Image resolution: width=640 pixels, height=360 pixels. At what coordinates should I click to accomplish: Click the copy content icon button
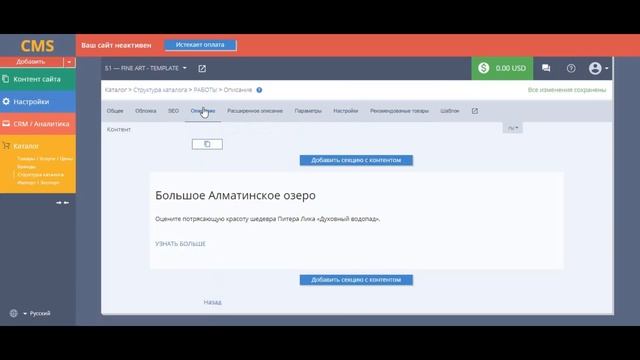(x=207, y=144)
